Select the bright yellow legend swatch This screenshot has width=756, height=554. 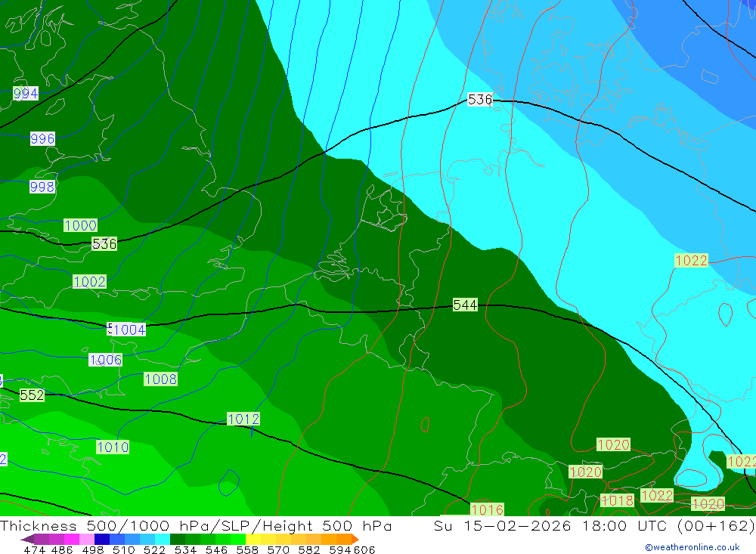[x=253, y=539]
